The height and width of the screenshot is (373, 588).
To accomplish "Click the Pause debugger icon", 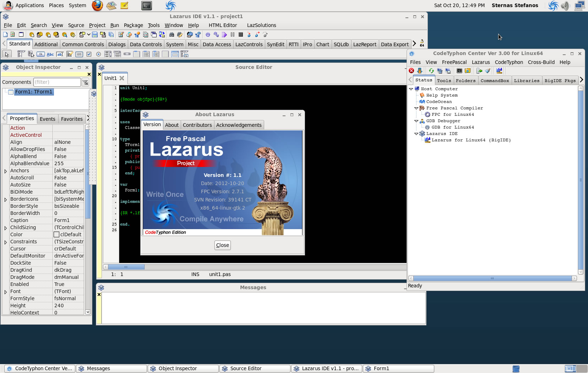I will point(233,34).
